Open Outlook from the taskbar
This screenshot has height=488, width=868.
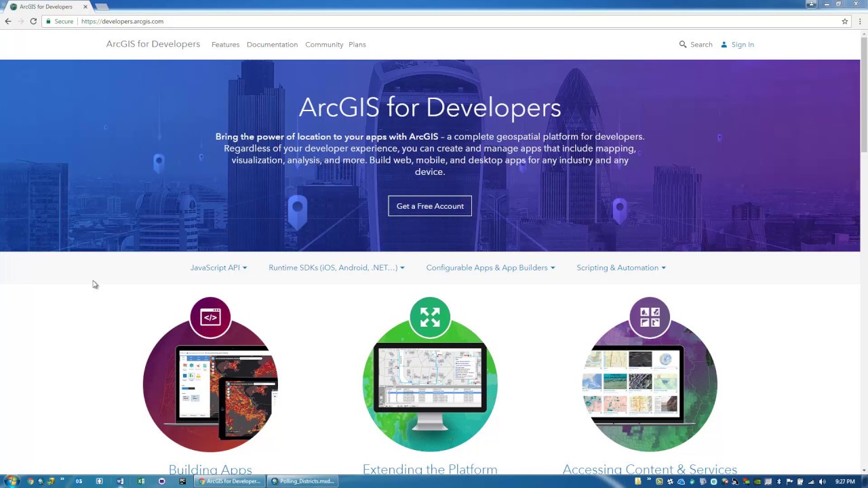coord(79,481)
